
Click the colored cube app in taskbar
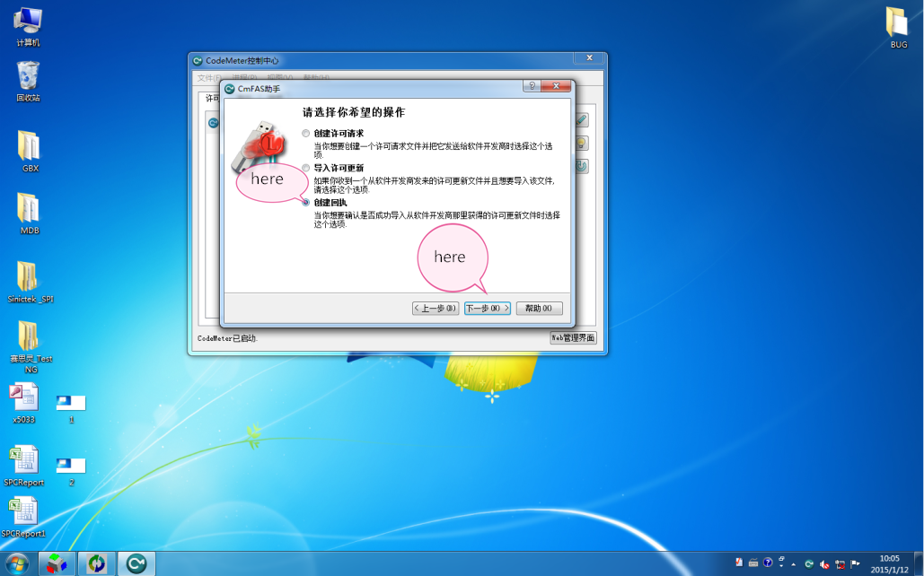[57, 563]
